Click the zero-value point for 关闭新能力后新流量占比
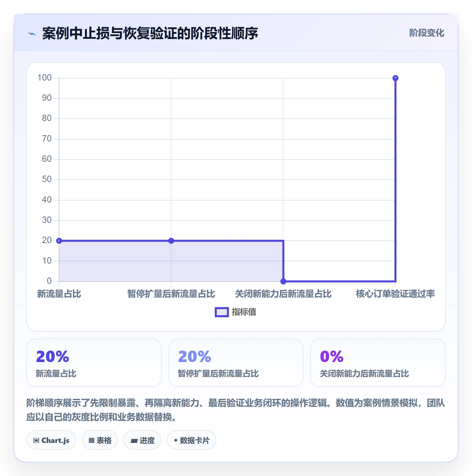 283,281
